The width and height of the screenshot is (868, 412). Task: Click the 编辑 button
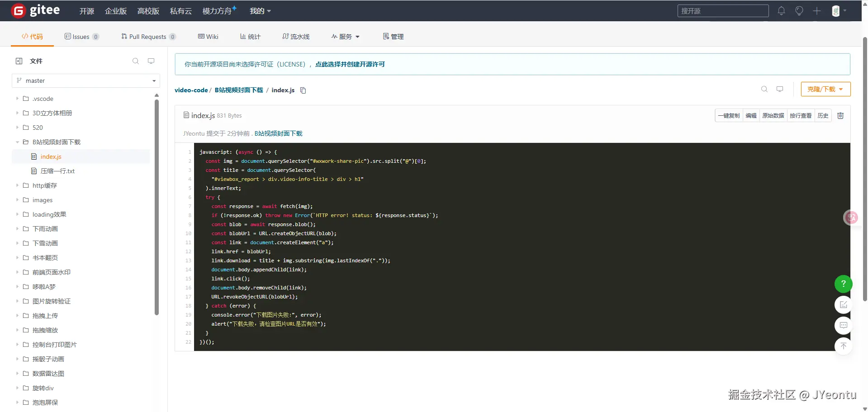tap(751, 116)
